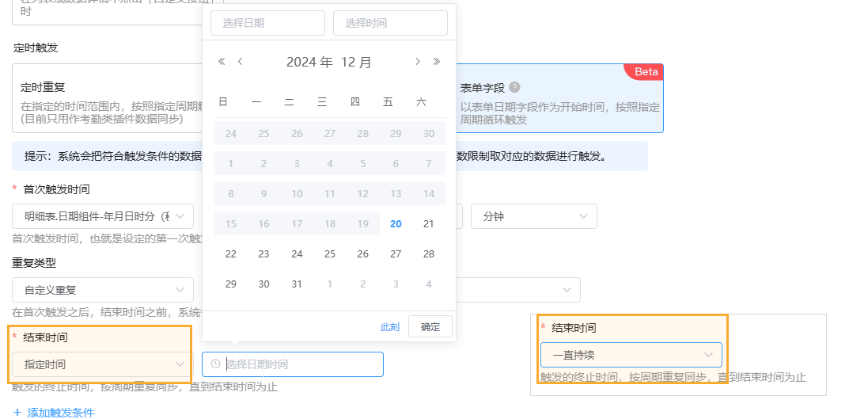Expand the 明细表.日期组件 first trigger dropdown
Screen dimensions: 868x419
coord(102,216)
